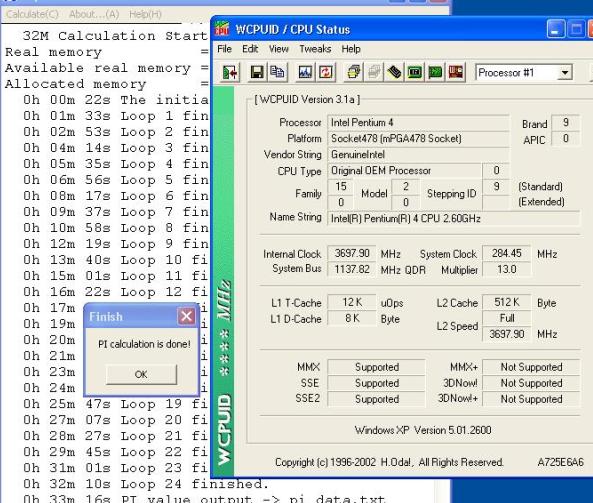Click the floppy disk save icon
This screenshot has width=593, height=503.
tap(257, 72)
